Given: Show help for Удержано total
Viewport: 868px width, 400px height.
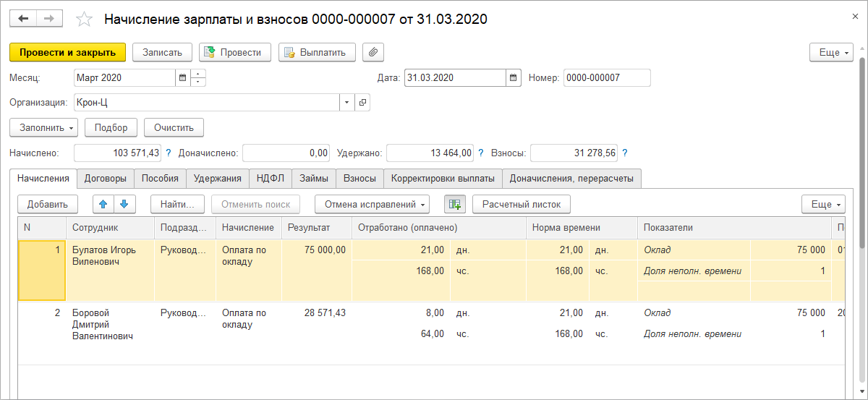Looking at the screenshot, I should tap(481, 153).
